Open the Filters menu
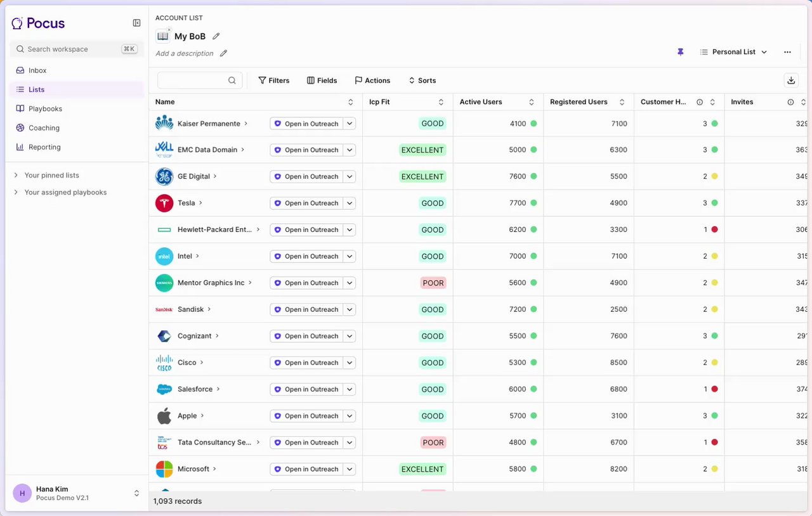Image resolution: width=812 pixels, height=516 pixels. [274, 81]
